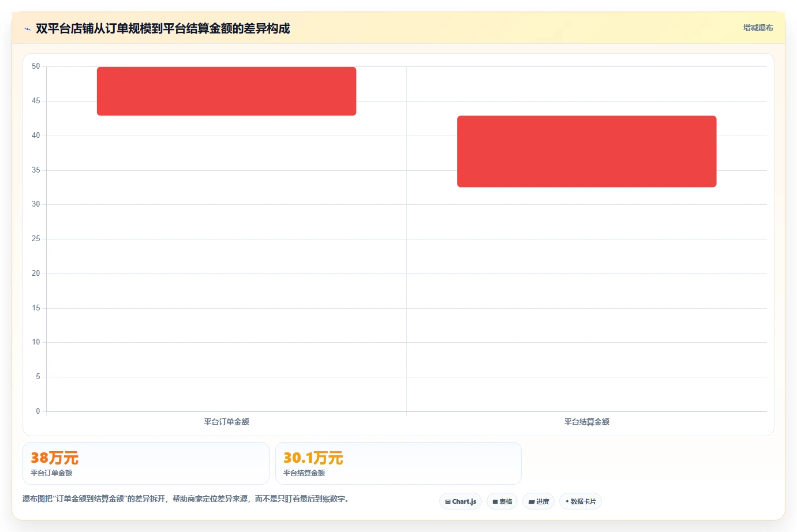The height and width of the screenshot is (532, 797).
Task: Click the red bar for 平台结算金额
Action: (x=586, y=151)
